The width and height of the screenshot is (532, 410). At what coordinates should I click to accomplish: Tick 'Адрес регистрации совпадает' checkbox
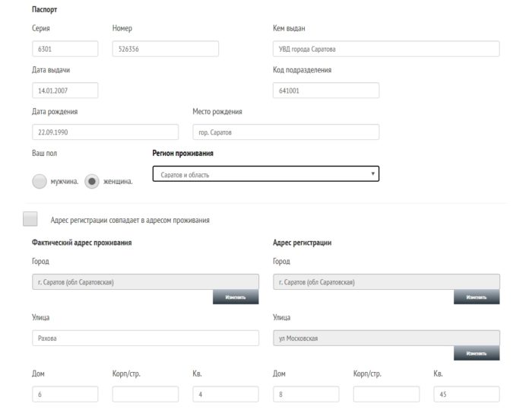pos(30,219)
